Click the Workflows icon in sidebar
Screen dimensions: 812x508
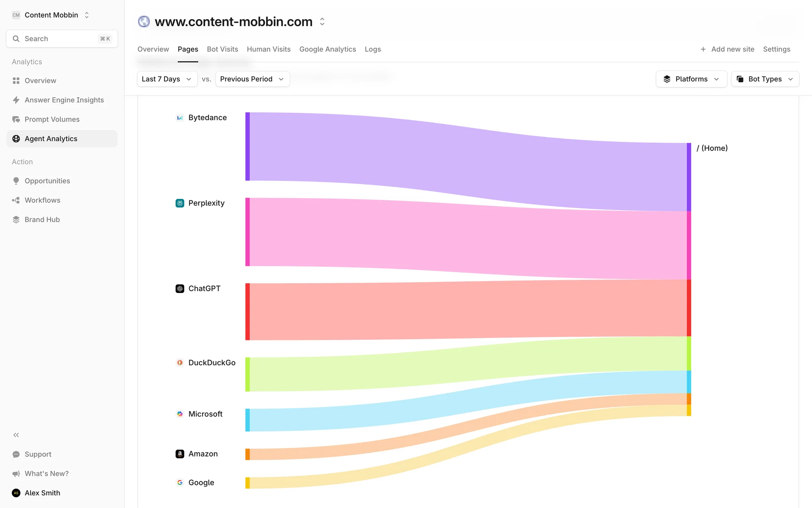click(x=16, y=200)
